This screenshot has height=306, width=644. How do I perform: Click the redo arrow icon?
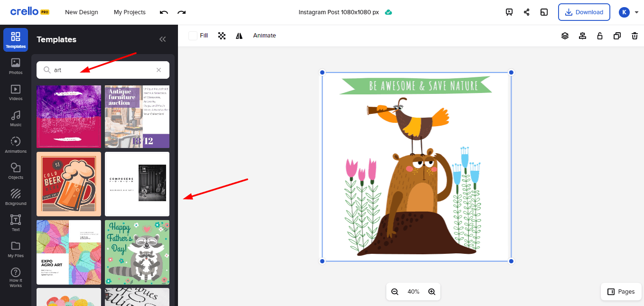point(181,12)
